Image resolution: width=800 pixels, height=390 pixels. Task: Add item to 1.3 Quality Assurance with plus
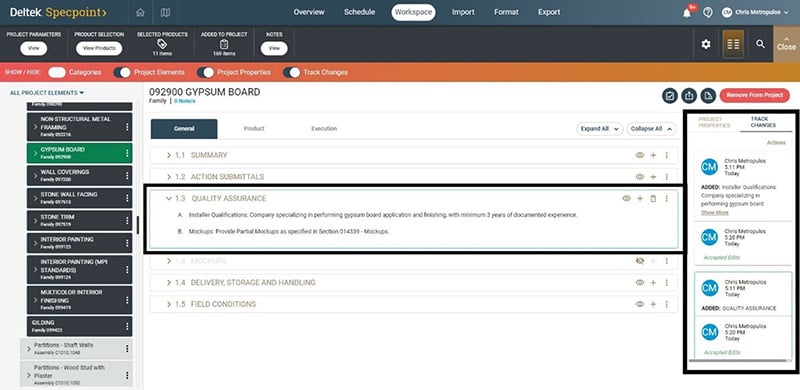pyautogui.click(x=640, y=199)
